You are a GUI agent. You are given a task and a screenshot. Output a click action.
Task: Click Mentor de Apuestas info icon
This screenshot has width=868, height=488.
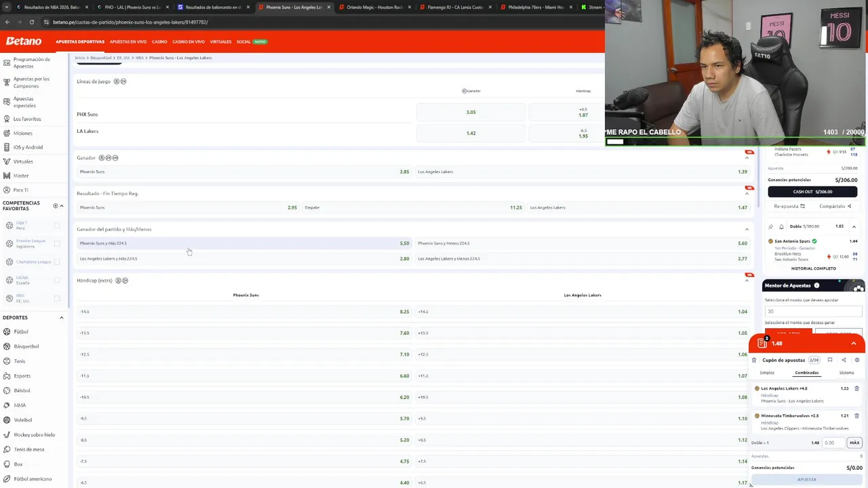pos(816,285)
